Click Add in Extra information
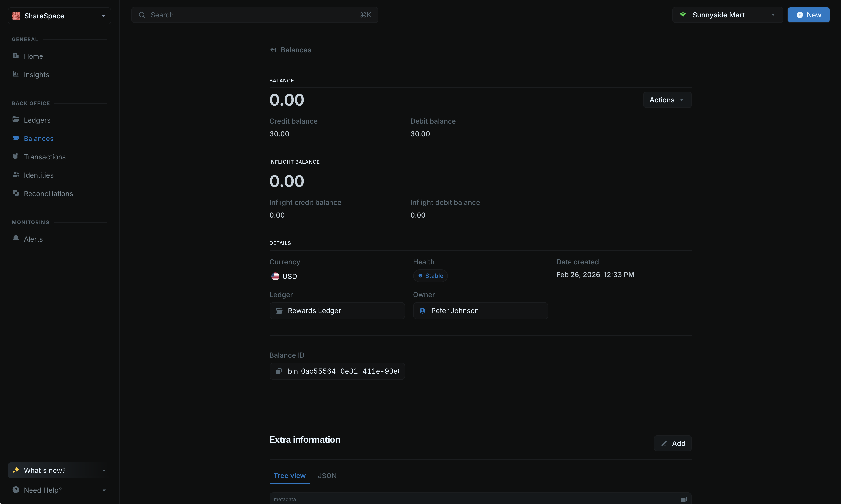This screenshot has width=841, height=504. [672, 443]
